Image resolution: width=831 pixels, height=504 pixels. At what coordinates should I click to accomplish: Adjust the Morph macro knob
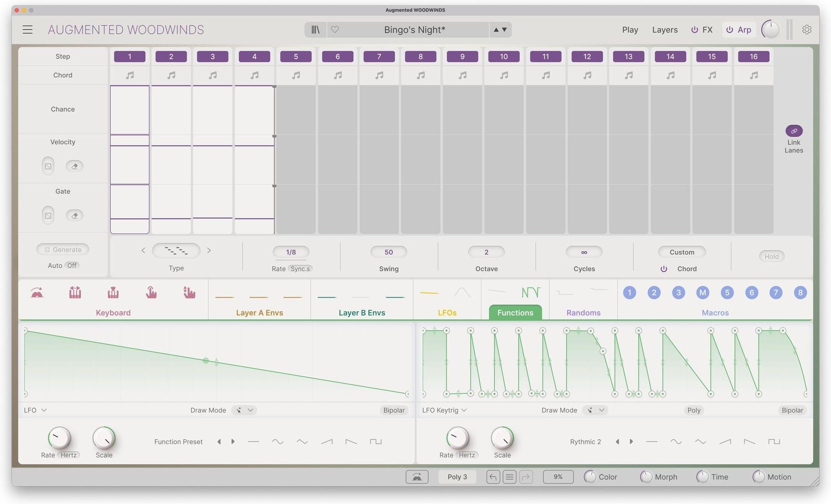(x=646, y=477)
